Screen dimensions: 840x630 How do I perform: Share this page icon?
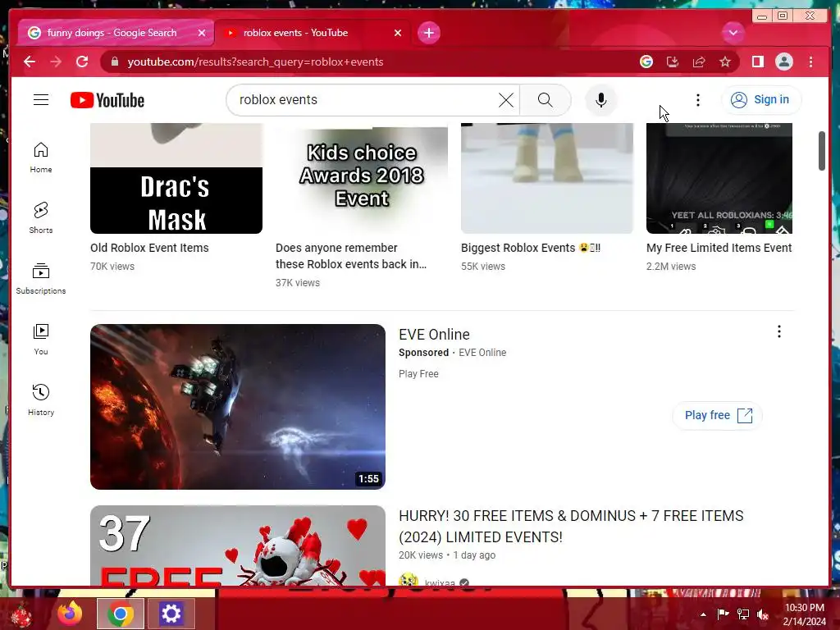pos(699,62)
